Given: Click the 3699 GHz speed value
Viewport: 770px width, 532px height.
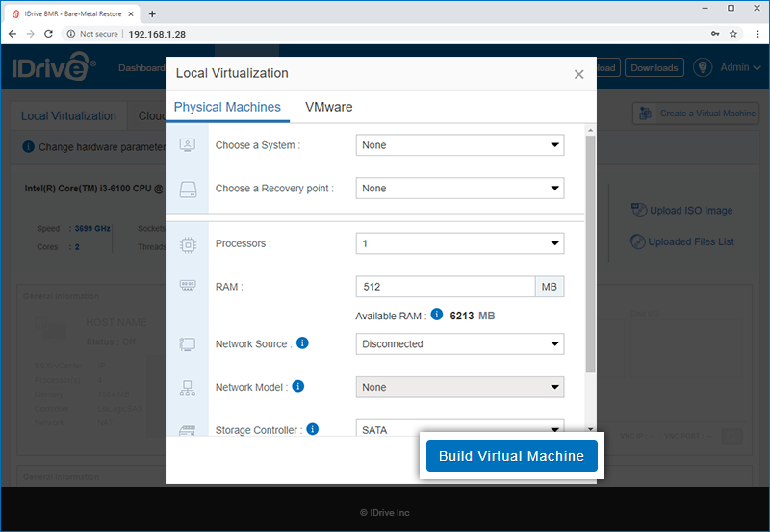Looking at the screenshot, I should [x=92, y=229].
